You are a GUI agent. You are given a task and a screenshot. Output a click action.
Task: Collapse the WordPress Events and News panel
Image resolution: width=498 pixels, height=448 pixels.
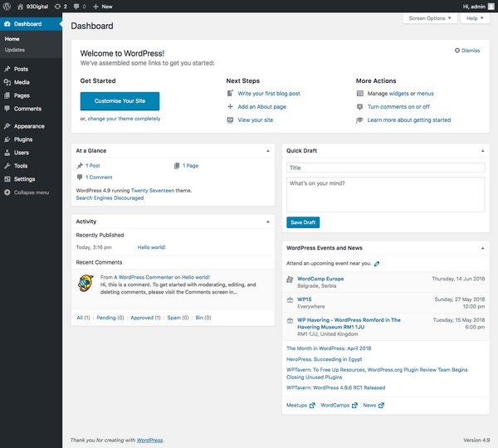(482, 248)
